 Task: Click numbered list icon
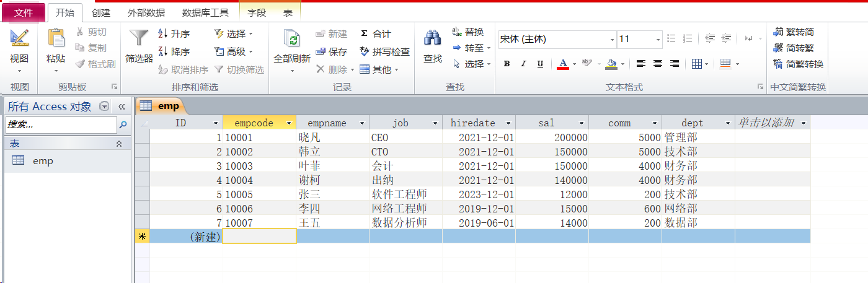click(x=688, y=38)
